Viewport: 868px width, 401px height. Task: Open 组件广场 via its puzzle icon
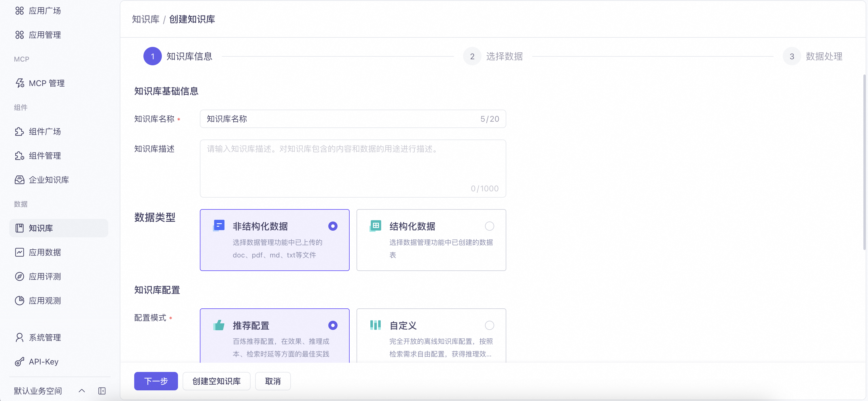click(20, 132)
